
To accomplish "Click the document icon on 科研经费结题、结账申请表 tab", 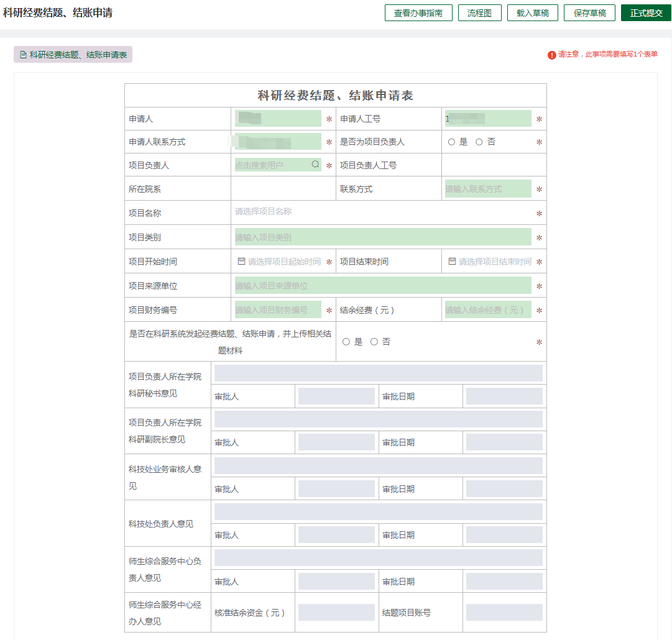I will (23, 55).
